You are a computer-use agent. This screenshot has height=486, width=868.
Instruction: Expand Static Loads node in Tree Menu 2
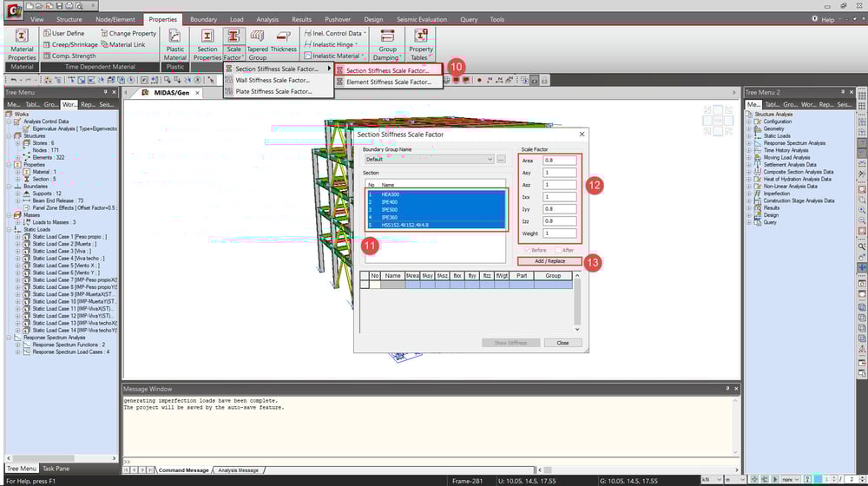click(749, 136)
